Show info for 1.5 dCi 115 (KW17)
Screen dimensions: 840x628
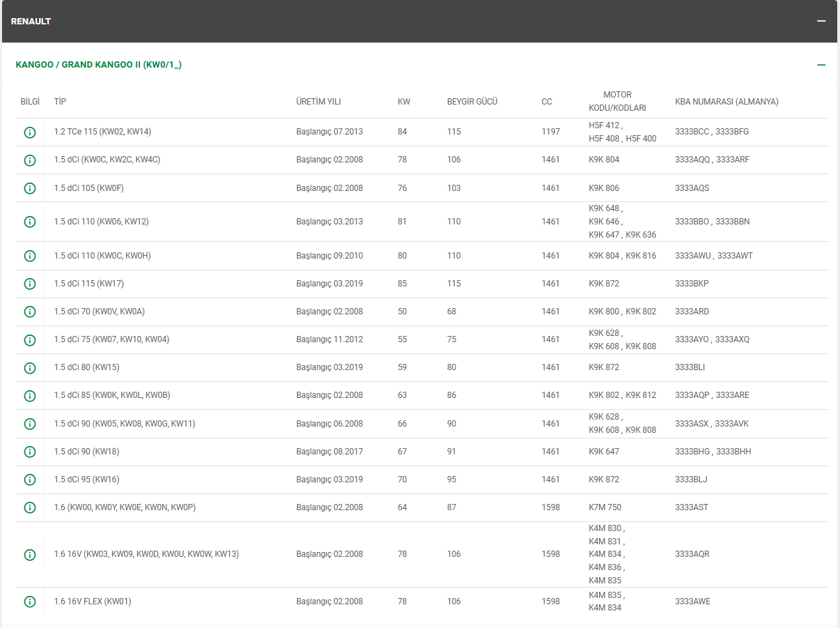(30, 284)
